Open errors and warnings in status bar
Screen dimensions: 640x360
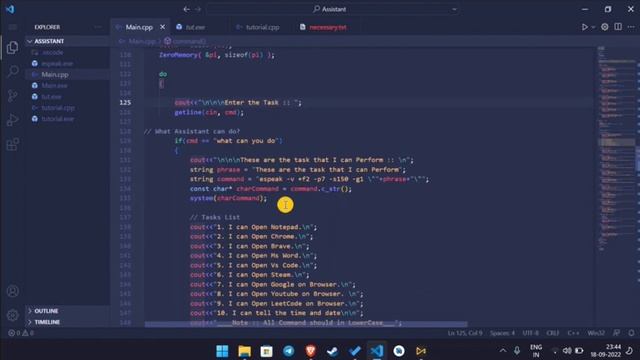[x=21, y=333]
